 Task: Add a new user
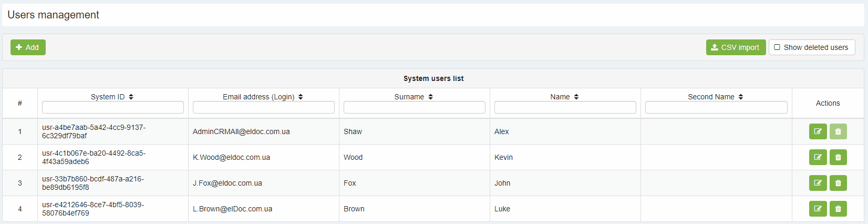28,47
